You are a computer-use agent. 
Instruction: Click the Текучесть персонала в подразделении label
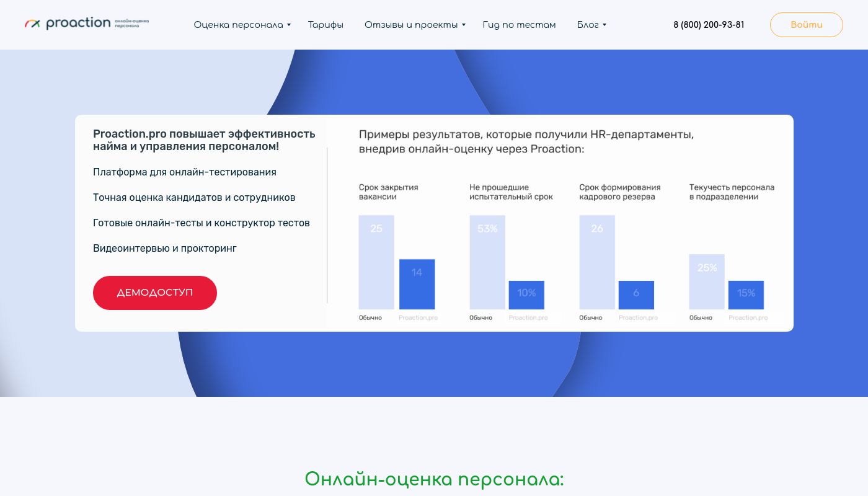pos(732,192)
